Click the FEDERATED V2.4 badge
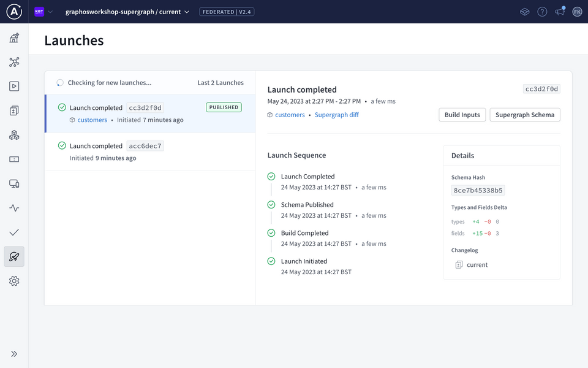 click(227, 12)
